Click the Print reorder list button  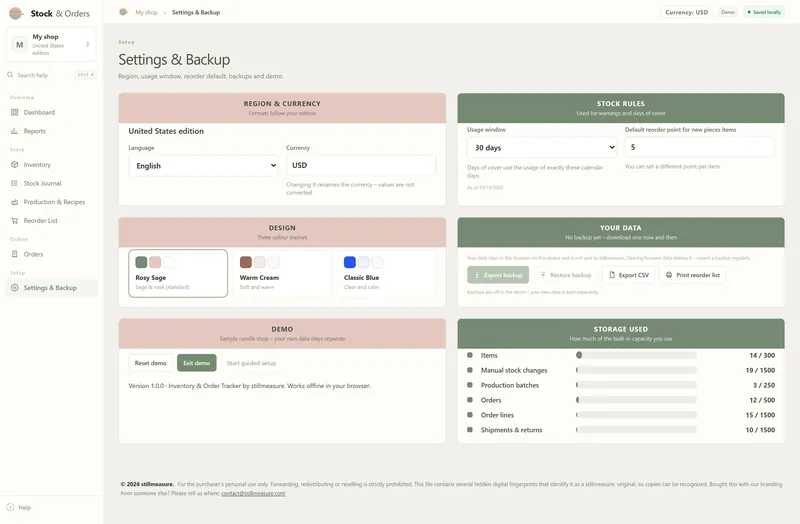(693, 275)
